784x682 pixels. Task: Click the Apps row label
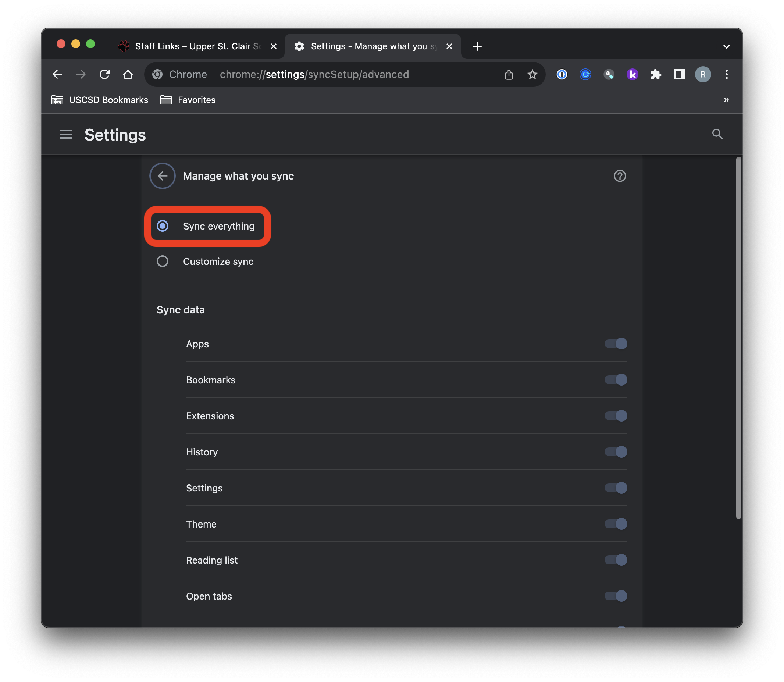[197, 344]
